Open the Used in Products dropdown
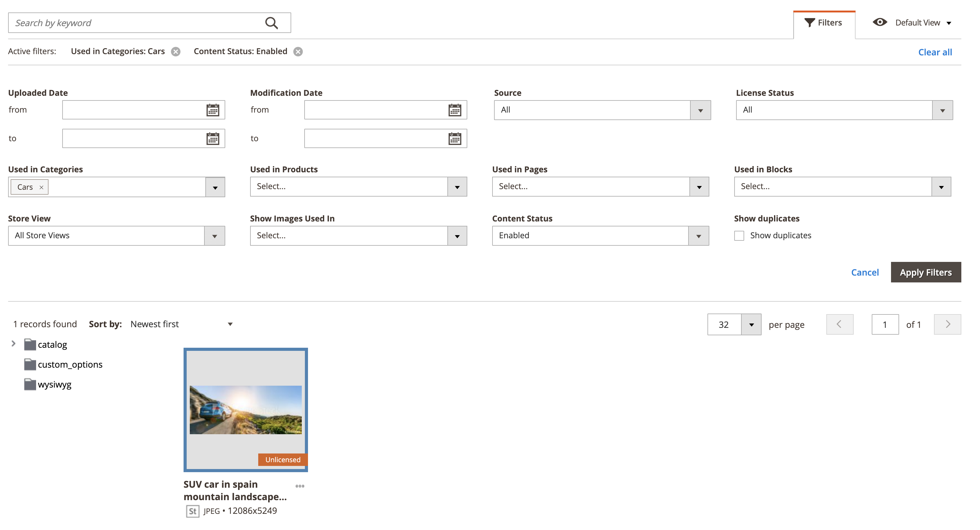This screenshot has width=980, height=530. pos(358,186)
